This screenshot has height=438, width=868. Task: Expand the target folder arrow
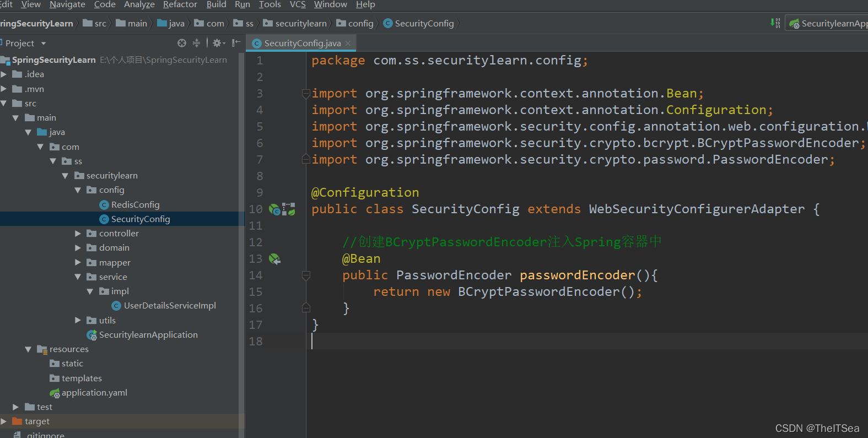click(4, 421)
